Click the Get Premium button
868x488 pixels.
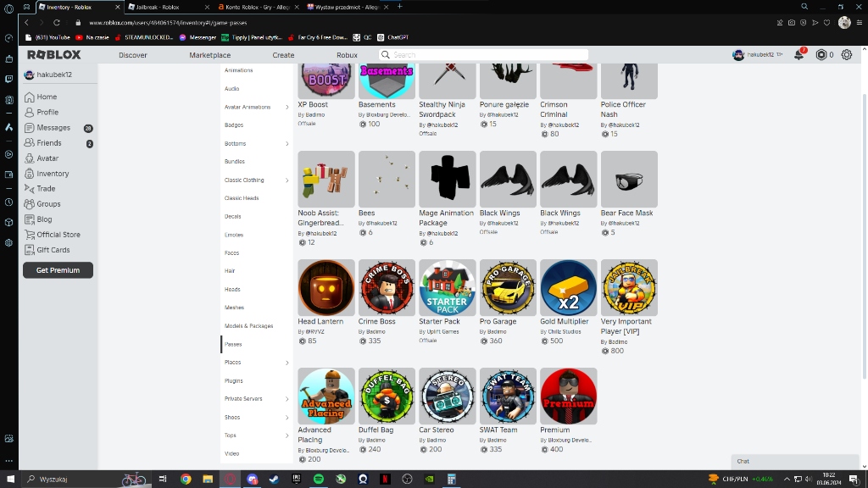point(58,270)
